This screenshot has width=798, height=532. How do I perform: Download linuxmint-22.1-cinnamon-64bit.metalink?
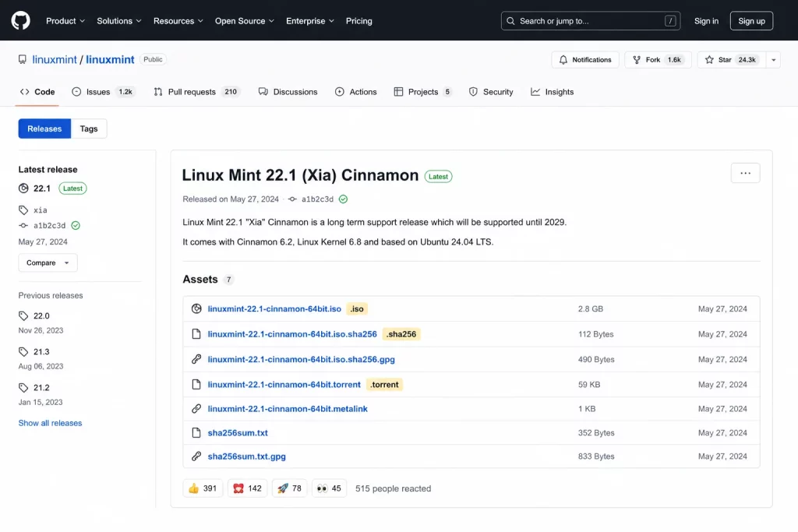click(288, 408)
